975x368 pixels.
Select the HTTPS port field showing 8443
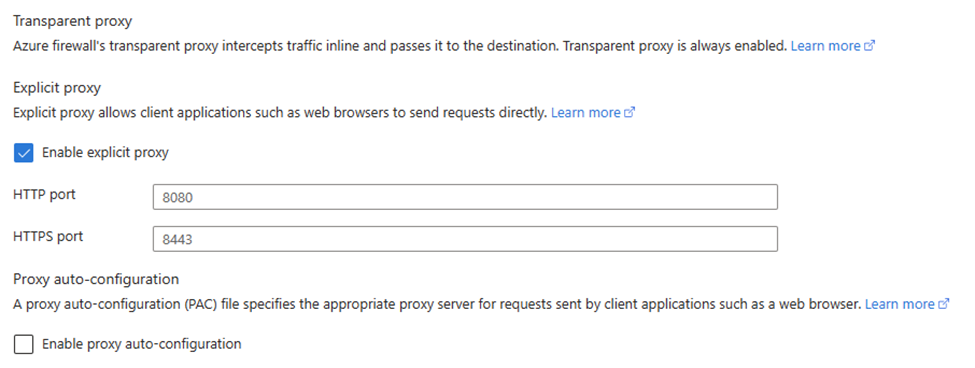click(x=465, y=239)
